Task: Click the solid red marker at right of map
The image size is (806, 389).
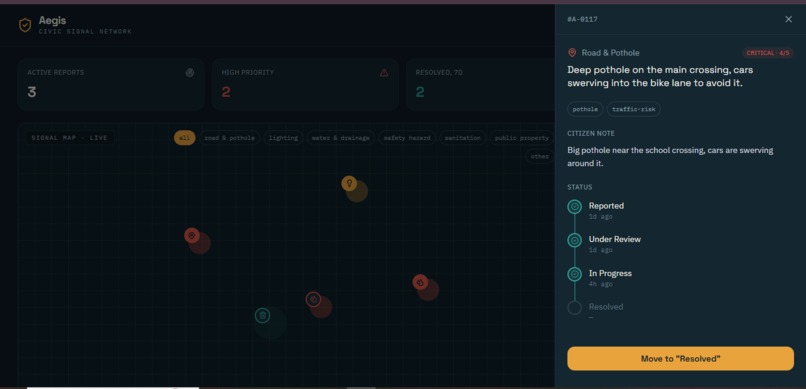Action: coord(420,282)
